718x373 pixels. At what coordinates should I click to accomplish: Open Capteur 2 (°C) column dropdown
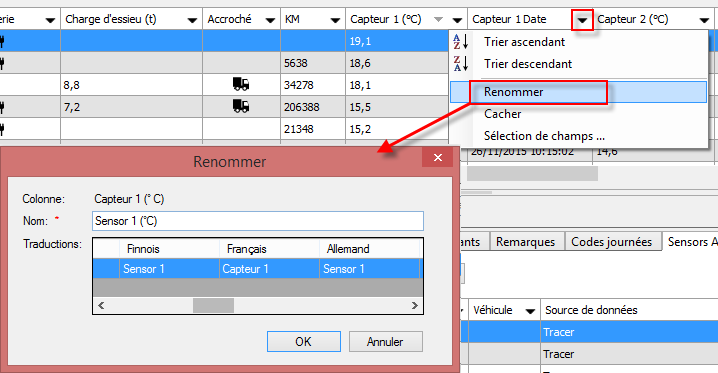[704, 20]
